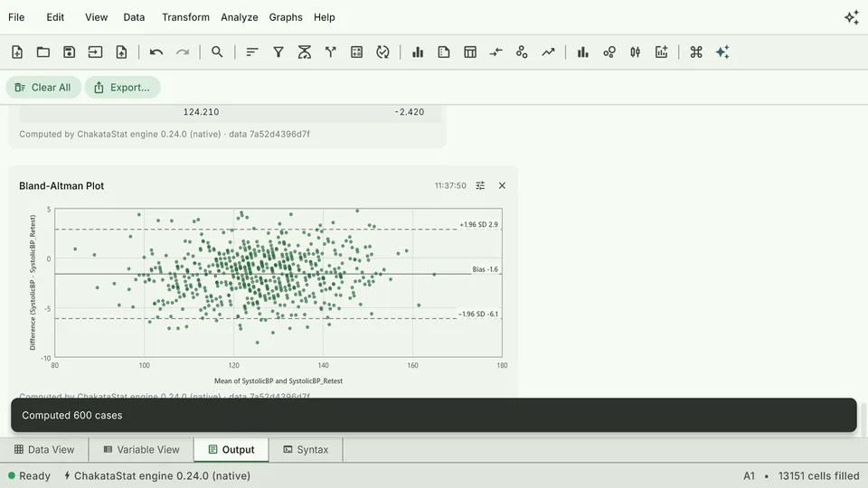Open the Graphs menu

click(286, 17)
